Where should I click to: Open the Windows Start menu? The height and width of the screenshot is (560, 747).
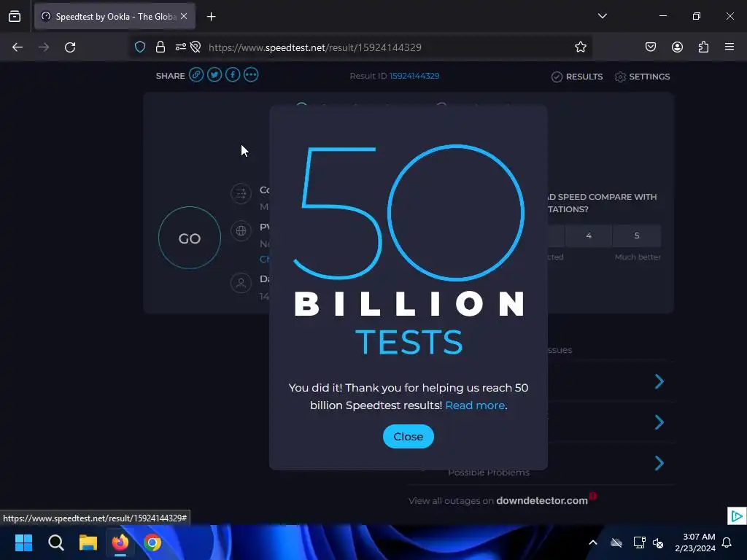[x=23, y=542]
